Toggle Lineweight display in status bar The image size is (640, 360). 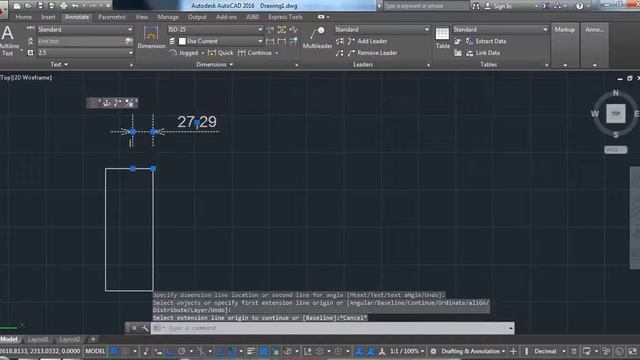tap(251, 351)
